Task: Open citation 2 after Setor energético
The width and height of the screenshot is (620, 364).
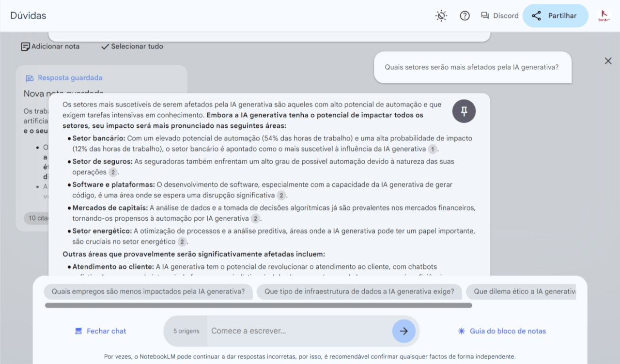Action: click(x=182, y=242)
